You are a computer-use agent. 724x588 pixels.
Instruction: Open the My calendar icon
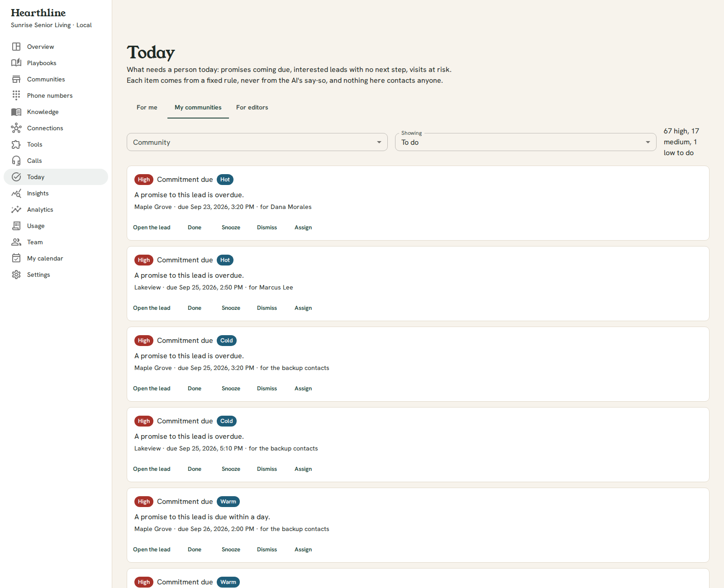click(16, 258)
